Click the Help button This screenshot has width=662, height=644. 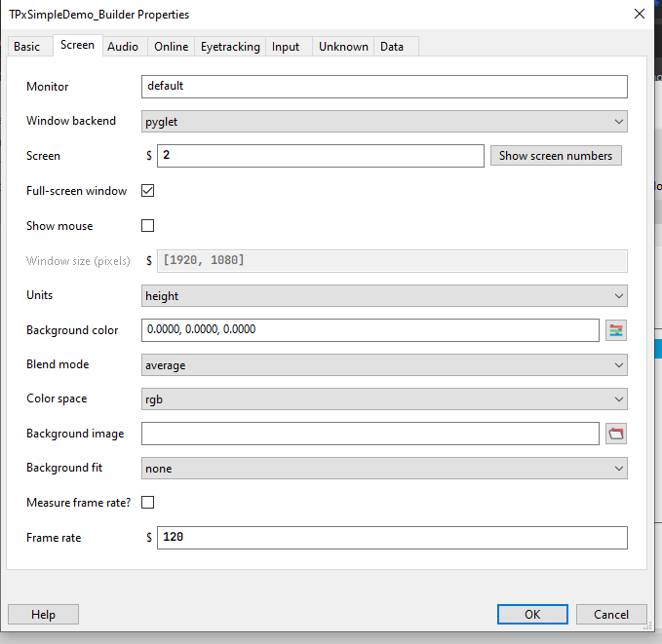[43, 615]
